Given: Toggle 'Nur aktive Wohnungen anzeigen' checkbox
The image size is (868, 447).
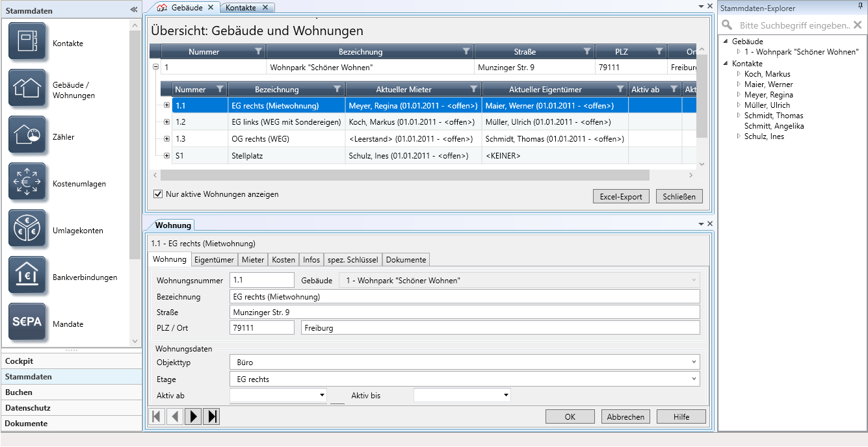Looking at the screenshot, I should coord(157,194).
